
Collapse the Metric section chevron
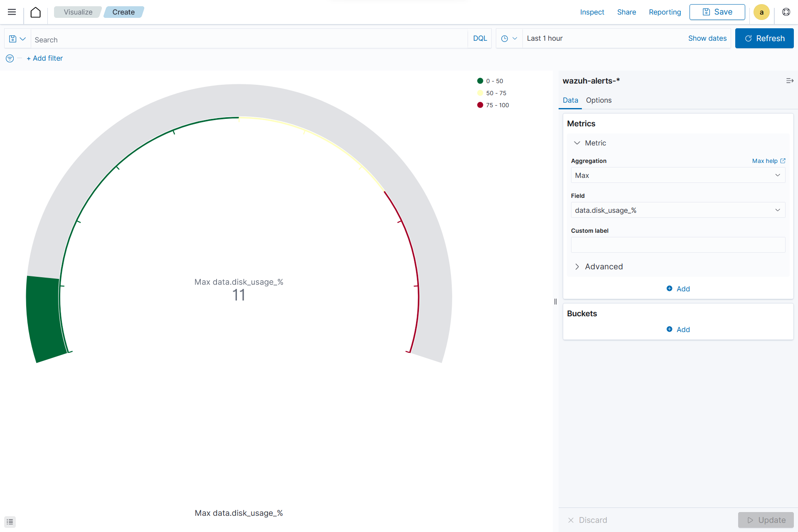click(x=577, y=143)
